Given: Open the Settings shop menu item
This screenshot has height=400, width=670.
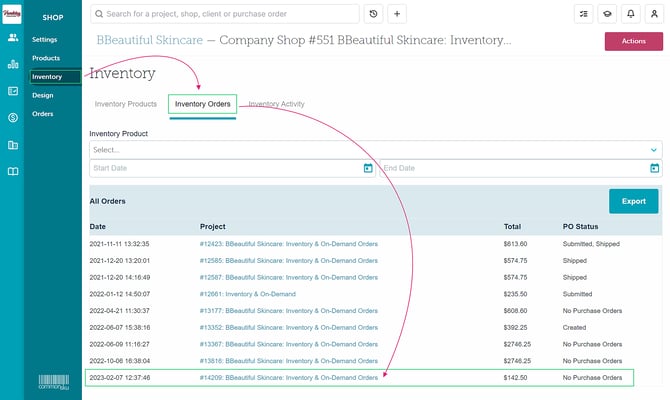Looking at the screenshot, I should [44, 39].
